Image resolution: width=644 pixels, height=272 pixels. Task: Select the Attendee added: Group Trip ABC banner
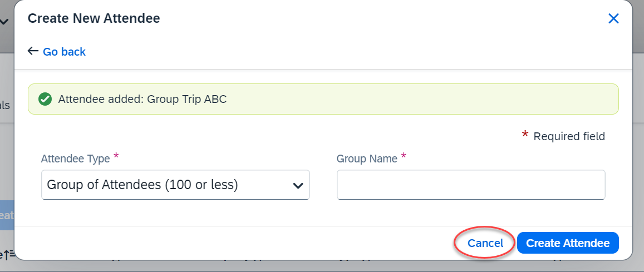click(323, 99)
